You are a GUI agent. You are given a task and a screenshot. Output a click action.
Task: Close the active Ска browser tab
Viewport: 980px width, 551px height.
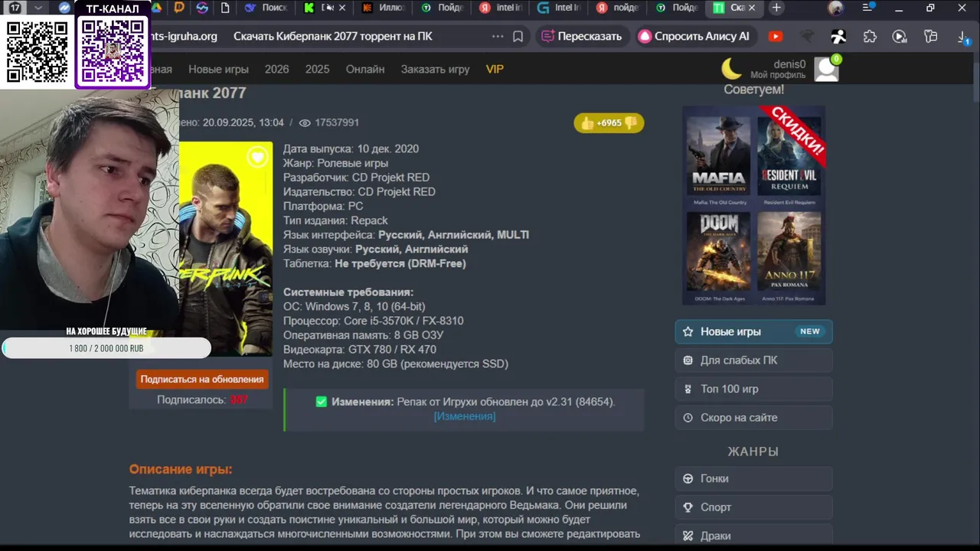(x=752, y=8)
